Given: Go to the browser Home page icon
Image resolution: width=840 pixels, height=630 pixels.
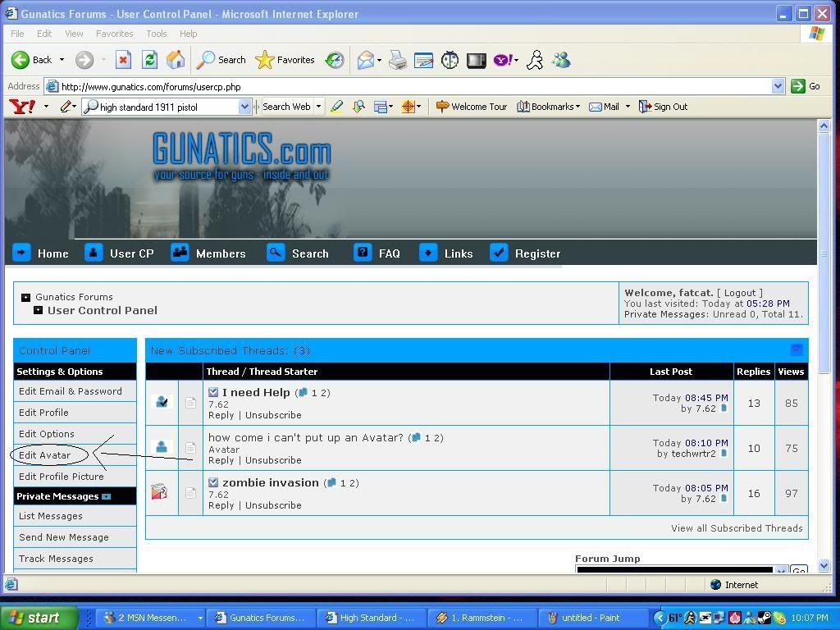Looking at the screenshot, I should 176,60.
